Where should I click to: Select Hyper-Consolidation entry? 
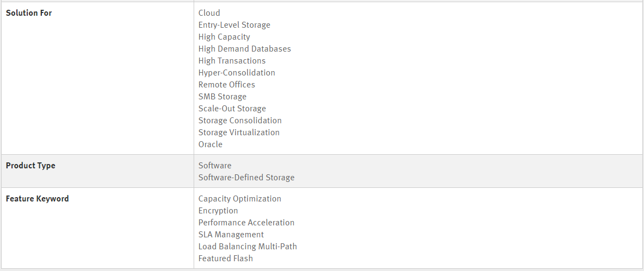coord(237,73)
